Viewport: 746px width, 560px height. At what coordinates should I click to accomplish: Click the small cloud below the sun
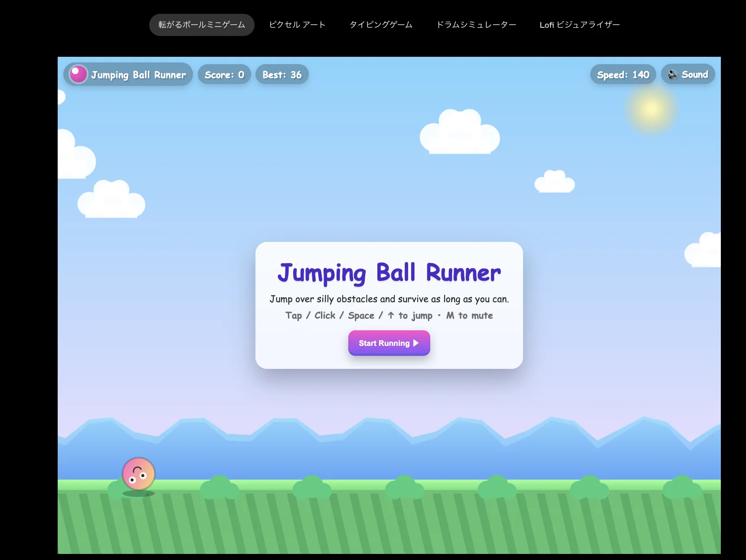[x=554, y=182]
